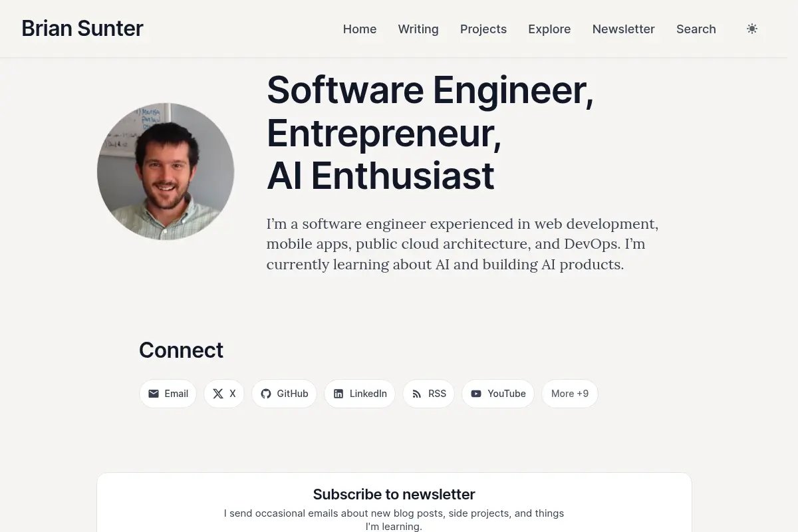Click the X logo icon

point(218,394)
